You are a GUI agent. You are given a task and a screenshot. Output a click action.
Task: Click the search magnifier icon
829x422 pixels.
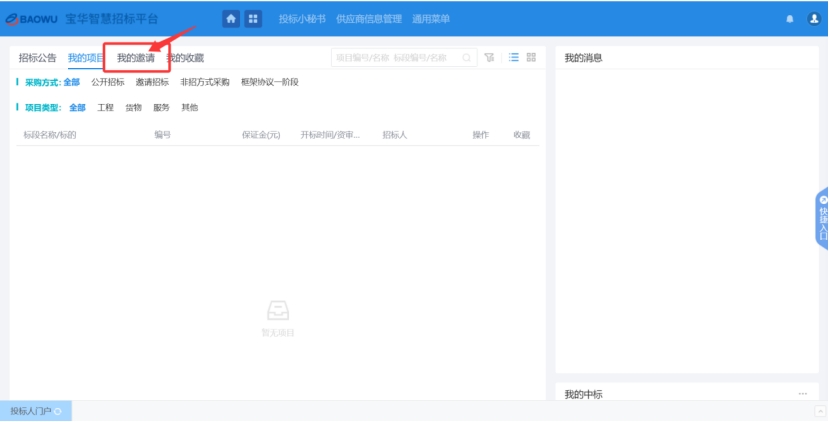466,58
